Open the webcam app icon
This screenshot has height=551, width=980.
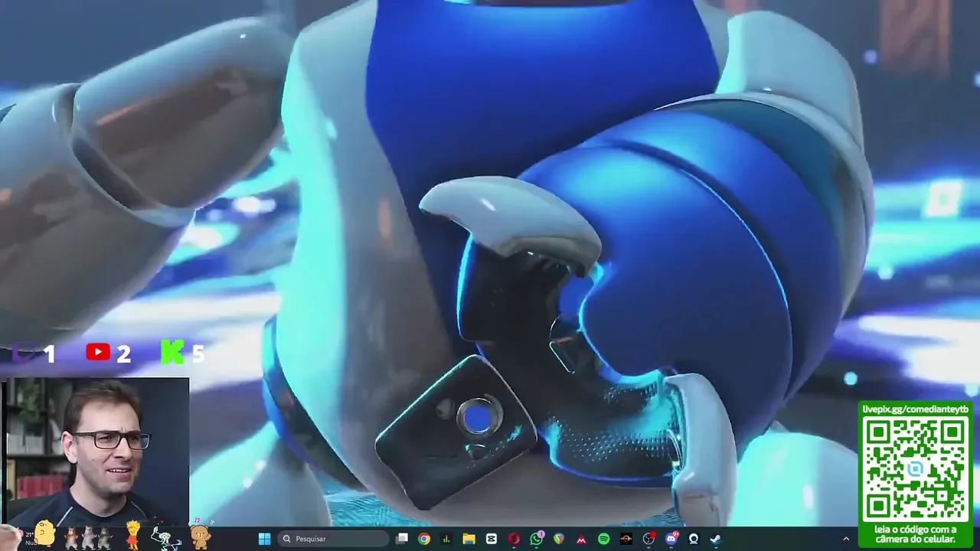[694, 539]
